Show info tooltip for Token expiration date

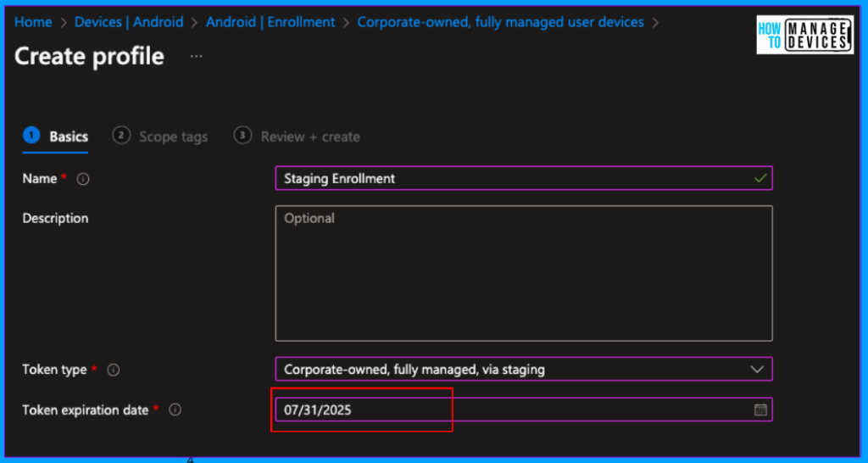(x=175, y=410)
